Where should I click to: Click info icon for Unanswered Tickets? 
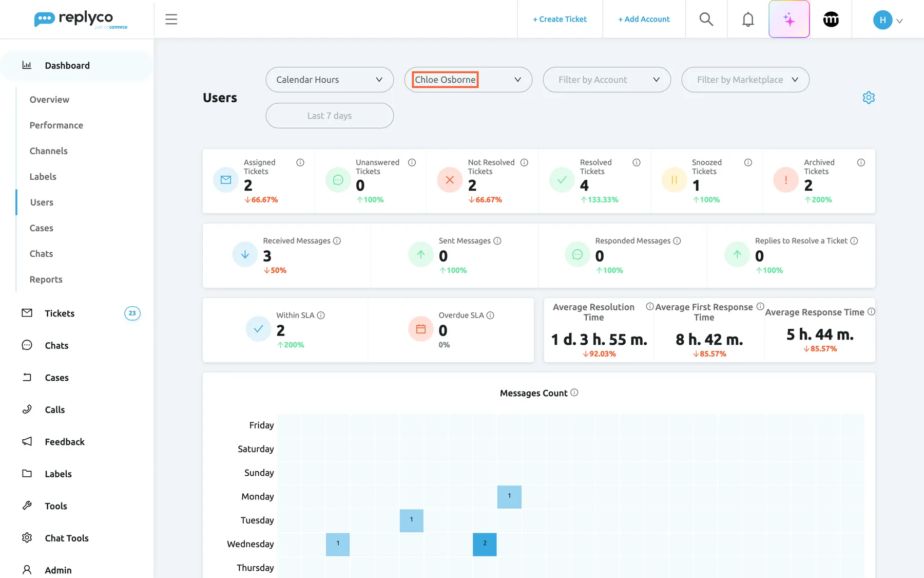[412, 162]
